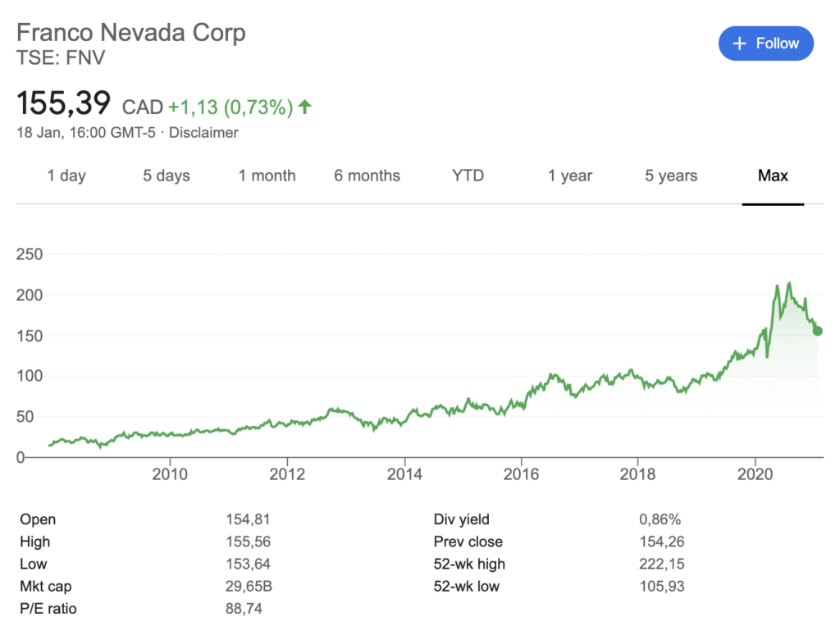
Task: Click the Max range tab
Action: (x=773, y=176)
